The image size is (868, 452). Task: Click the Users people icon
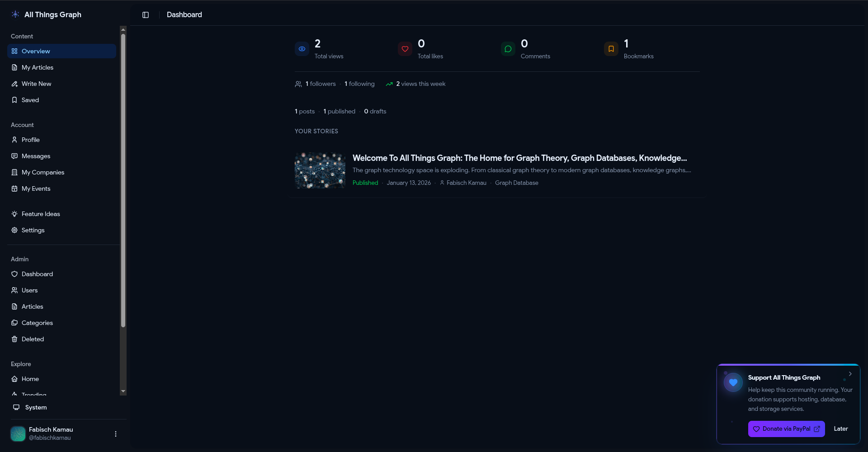click(x=14, y=290)
